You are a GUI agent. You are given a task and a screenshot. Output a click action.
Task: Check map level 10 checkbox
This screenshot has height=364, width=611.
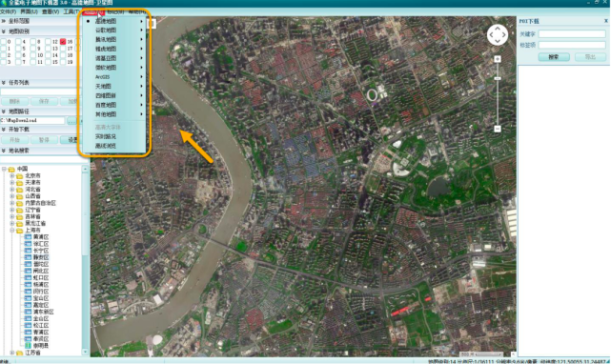point(32,55)
